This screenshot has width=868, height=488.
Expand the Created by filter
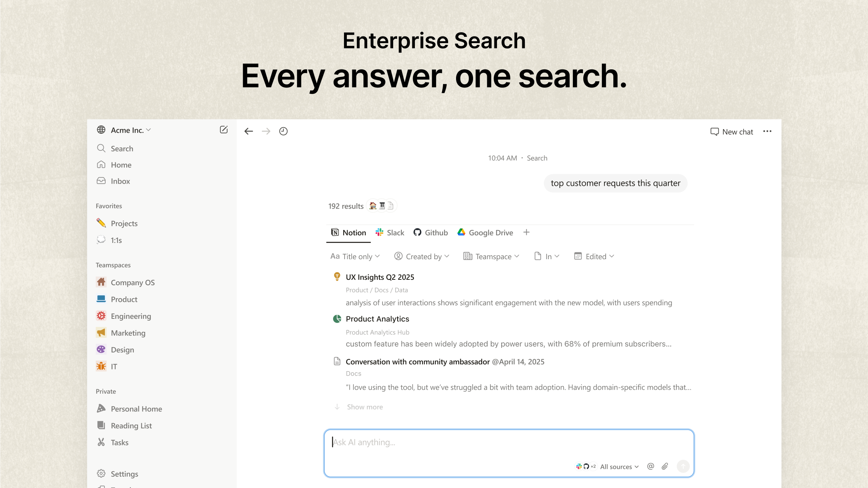pos(422,256)
